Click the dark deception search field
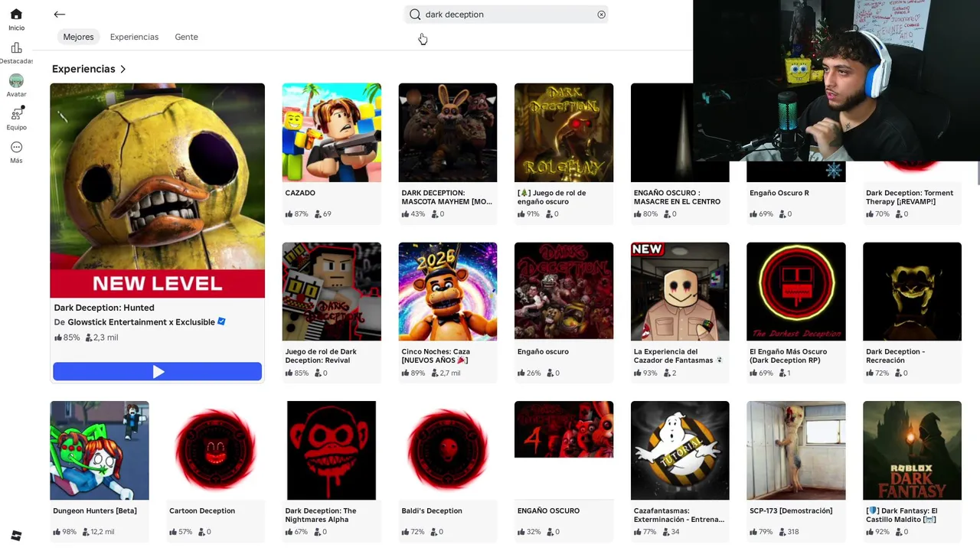 (x=506, y=15)
